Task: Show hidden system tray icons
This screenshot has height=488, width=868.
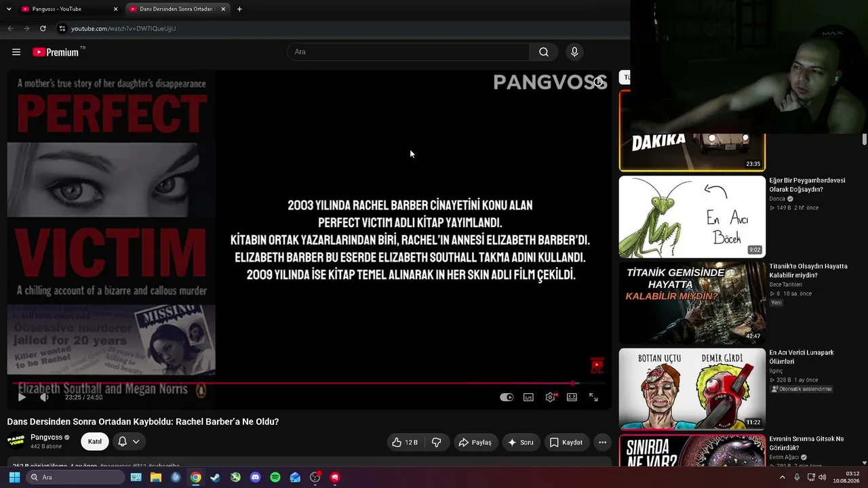Action: coord(783,477)
